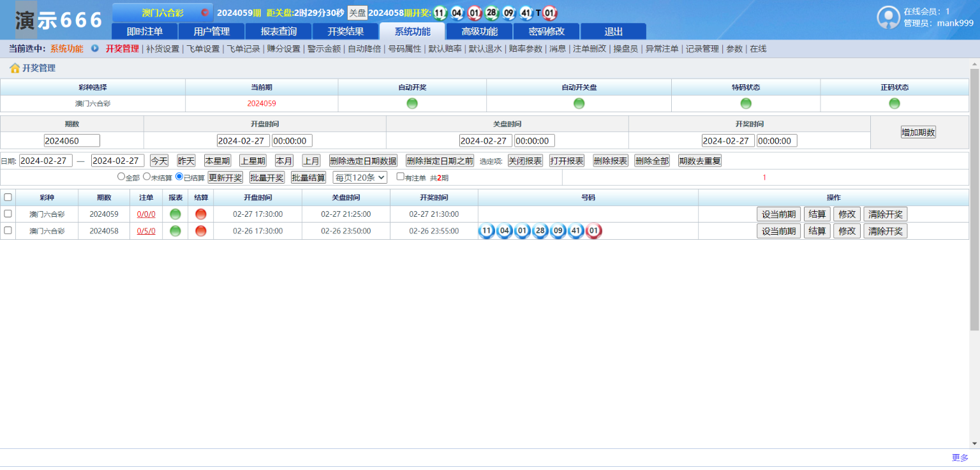This screenshot has width=980, height=470.
Task: Select the 全部 radio button
Action: click(121, 177)
